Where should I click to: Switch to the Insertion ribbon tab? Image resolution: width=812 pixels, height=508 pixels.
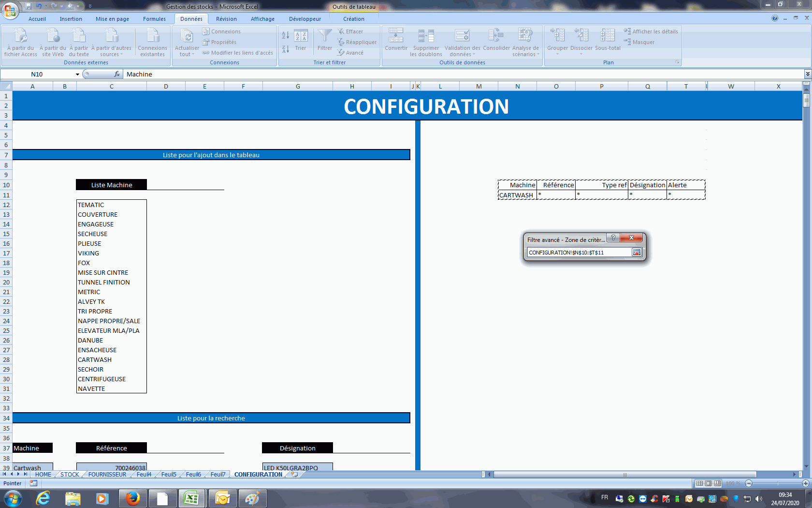point(71,19)
